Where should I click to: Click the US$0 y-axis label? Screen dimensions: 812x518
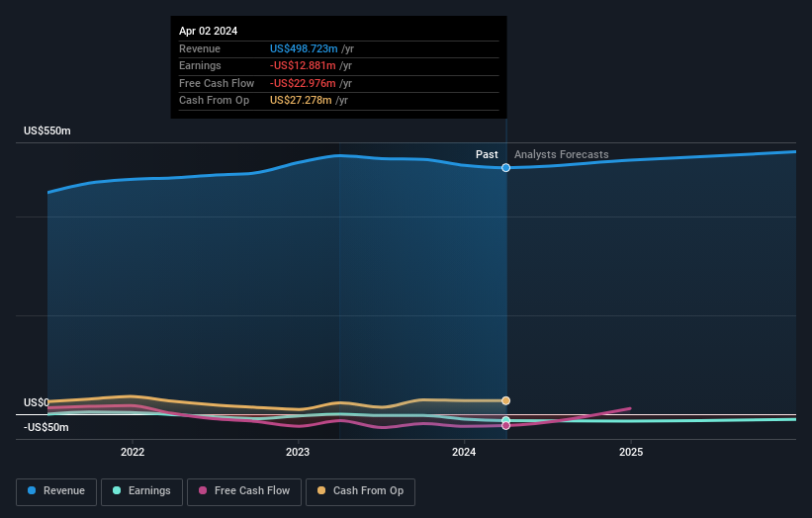coord(37,402)
